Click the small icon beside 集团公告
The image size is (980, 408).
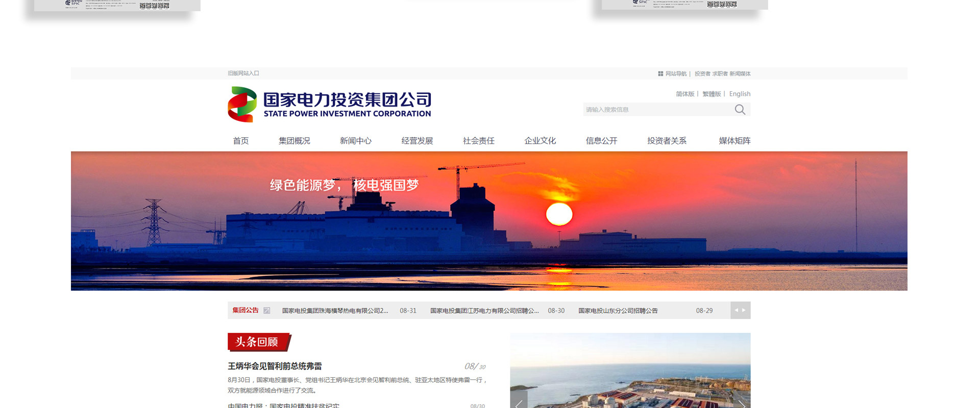pos(266,311)
